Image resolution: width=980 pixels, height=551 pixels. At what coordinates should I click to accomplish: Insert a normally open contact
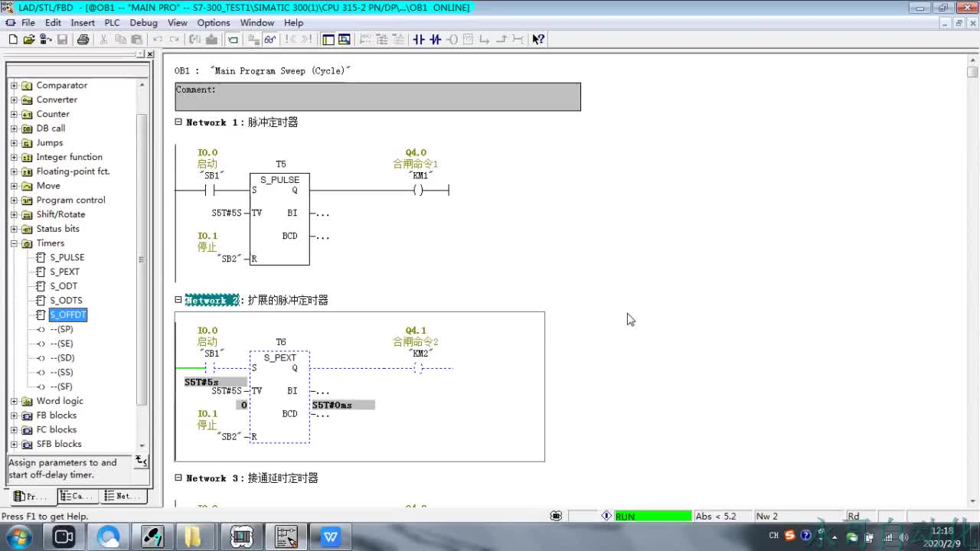pyautogui.click(x=419, y=39)
